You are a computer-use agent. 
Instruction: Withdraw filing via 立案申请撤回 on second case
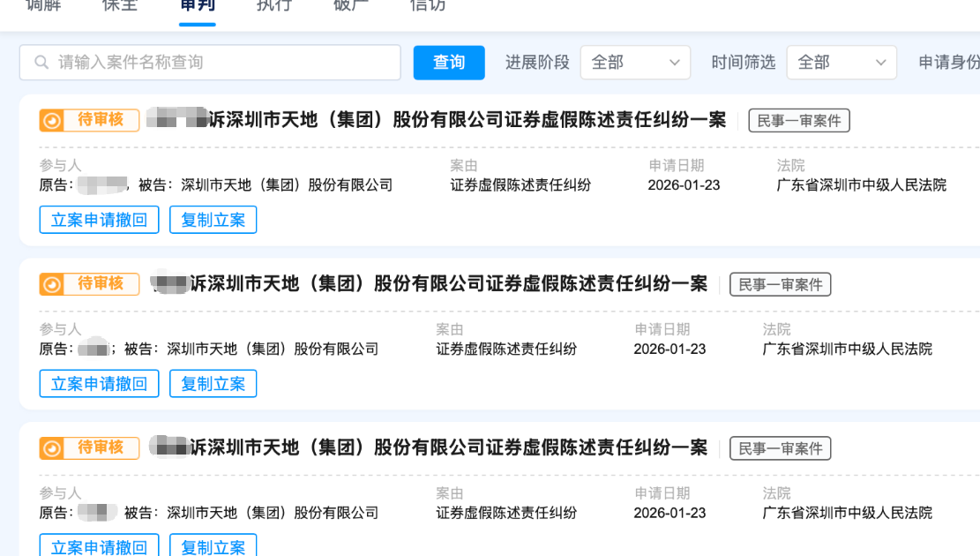(99, 384)
